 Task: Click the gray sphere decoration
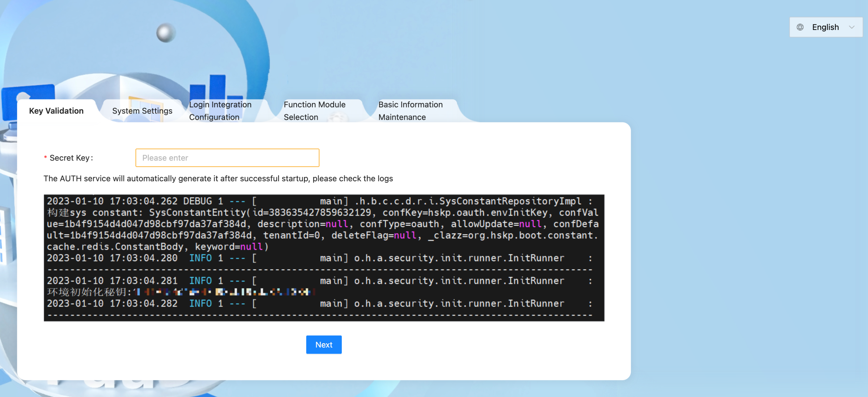(x=165, y=33)
